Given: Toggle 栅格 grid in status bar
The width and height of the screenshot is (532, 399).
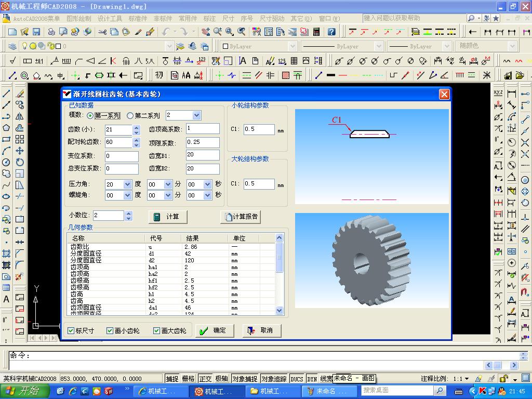Looking at the screenshot, I should click(x=188, y=379).
